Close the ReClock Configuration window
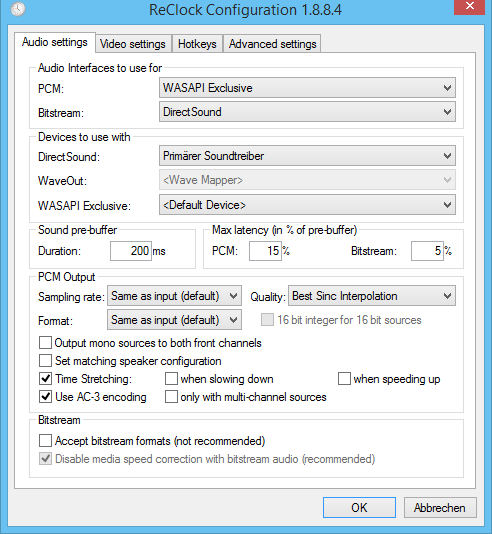Viewport: 492px width, 534px height. pos(470,6)
